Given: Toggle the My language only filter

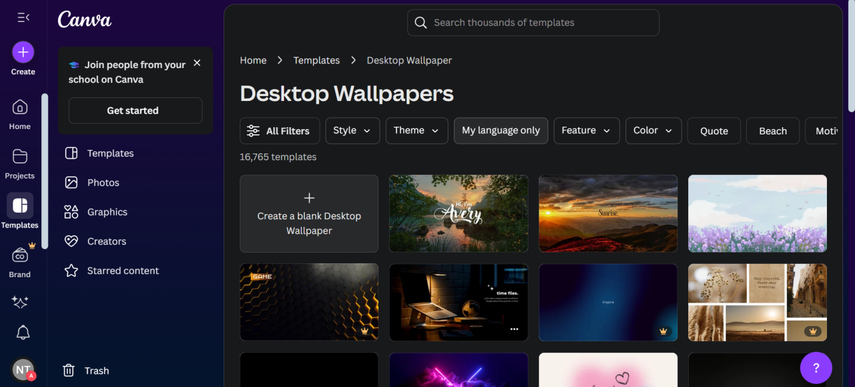Looking at the screenshot, I should pos(501,131).
